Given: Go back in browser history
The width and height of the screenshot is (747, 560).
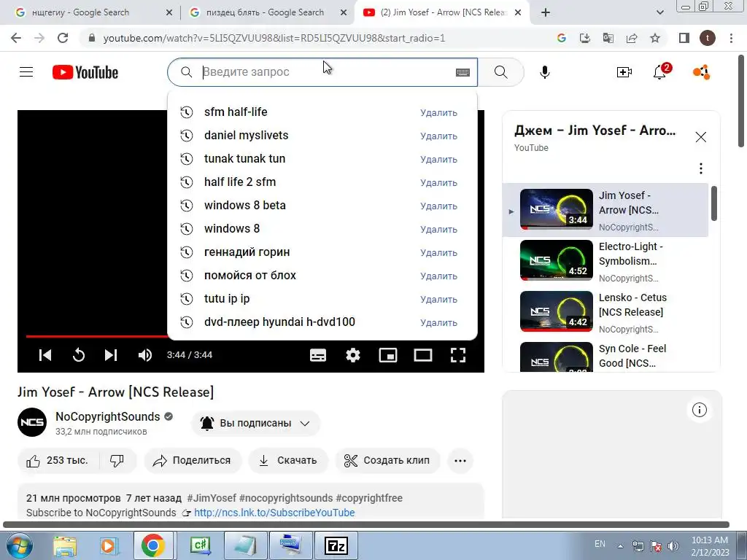Looking at the screenshot, I should (16, 38).
